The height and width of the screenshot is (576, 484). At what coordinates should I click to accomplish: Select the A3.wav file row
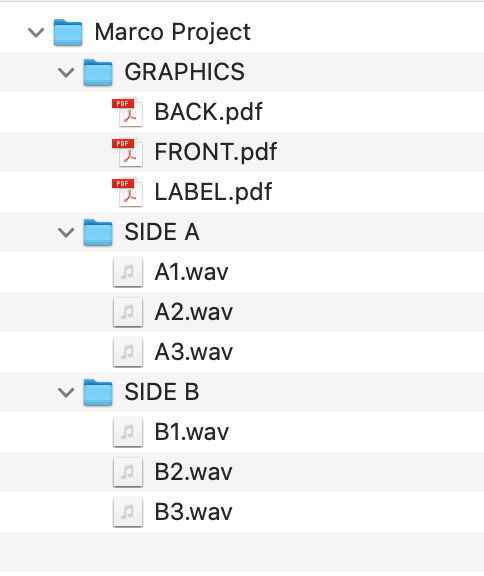pos(242,352)
